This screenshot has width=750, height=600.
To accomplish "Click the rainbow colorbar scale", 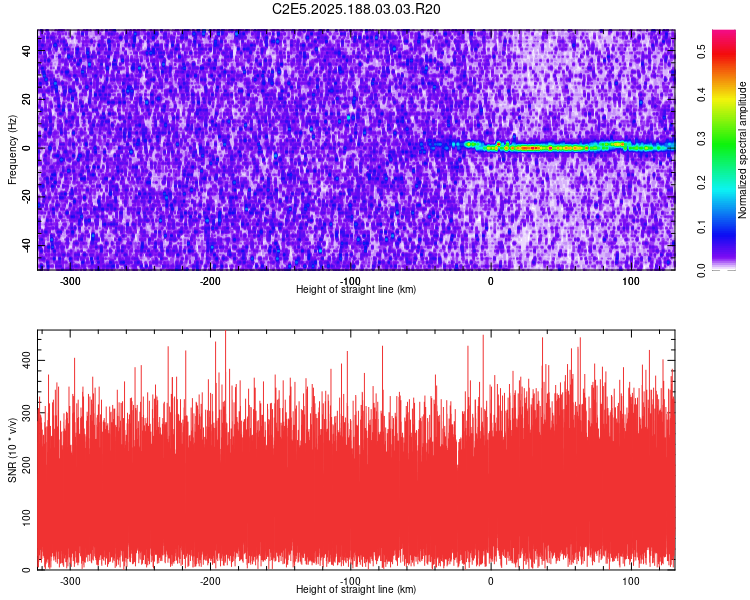I will [x=724, y=150].
